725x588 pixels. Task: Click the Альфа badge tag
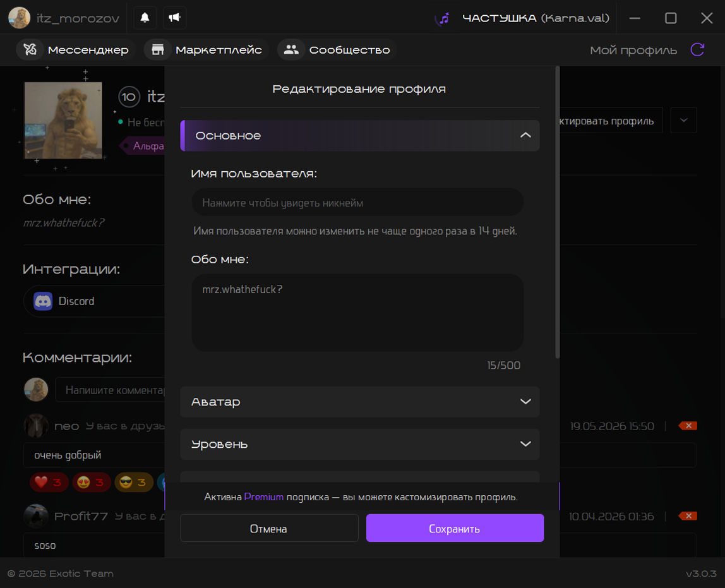pyautogui.click(x=143, y=146)
